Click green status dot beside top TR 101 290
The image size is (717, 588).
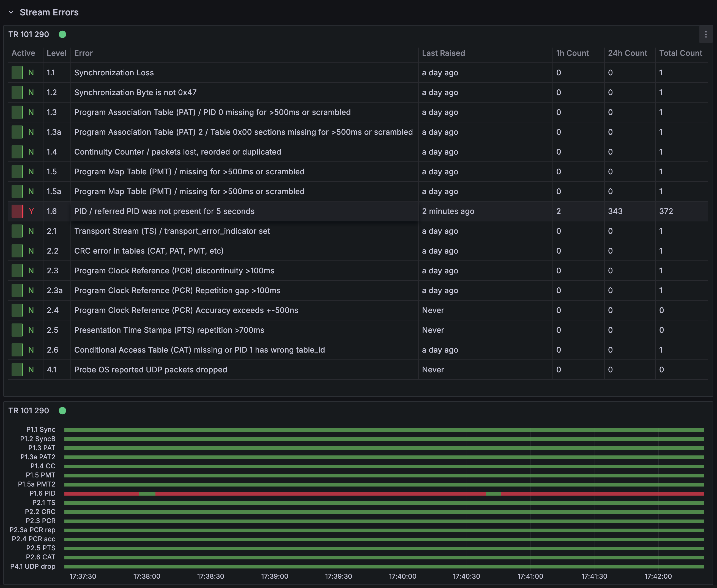(62, 35)
